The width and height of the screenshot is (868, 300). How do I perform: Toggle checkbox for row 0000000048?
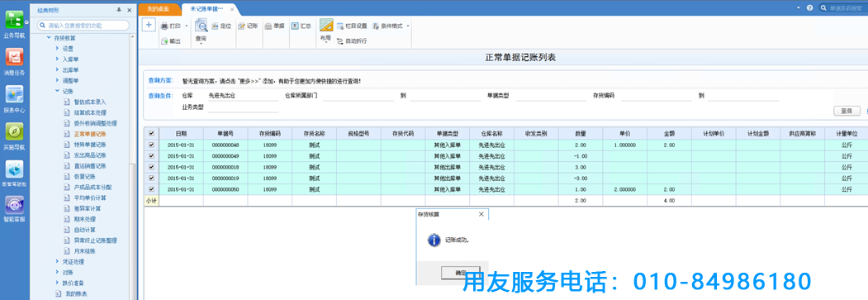(x=152, y=145)
